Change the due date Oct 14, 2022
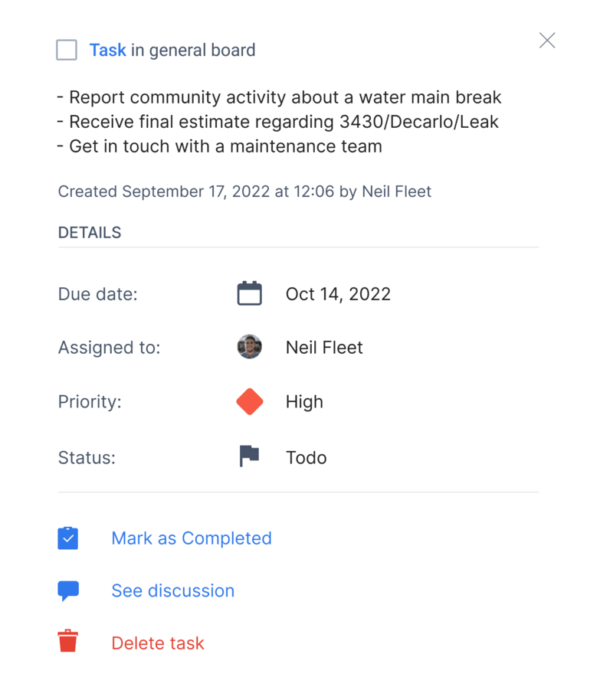The height and width of the screenshot is (700, 613). [338, 293]
